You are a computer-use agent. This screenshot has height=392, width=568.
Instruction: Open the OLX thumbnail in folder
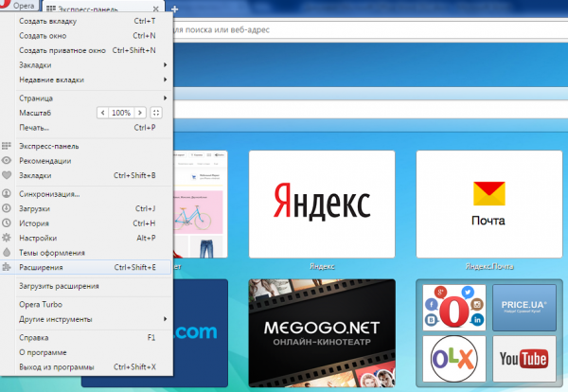453,358
